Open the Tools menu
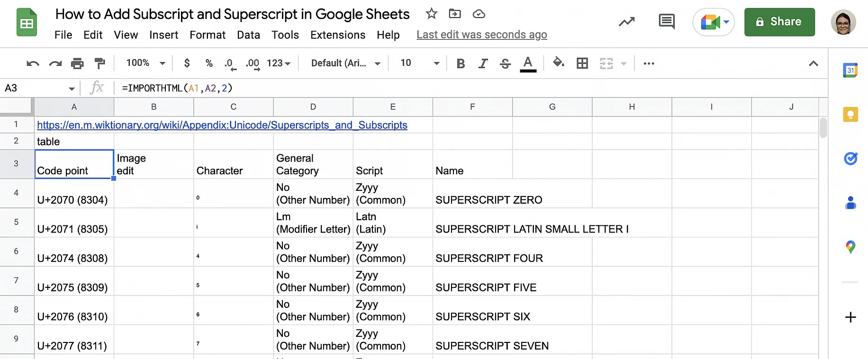This screenshot has height=359, width=868. point(285,35)
